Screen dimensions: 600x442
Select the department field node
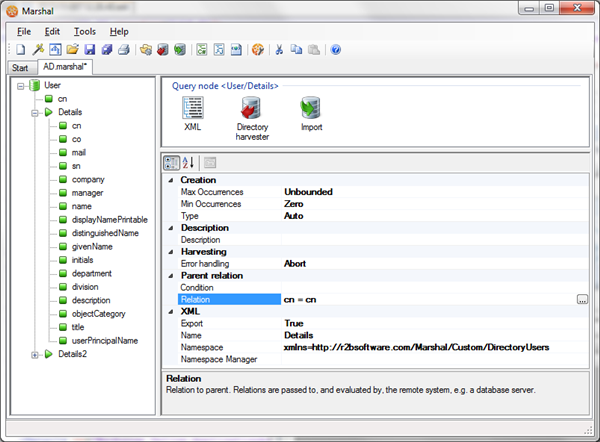91,274
